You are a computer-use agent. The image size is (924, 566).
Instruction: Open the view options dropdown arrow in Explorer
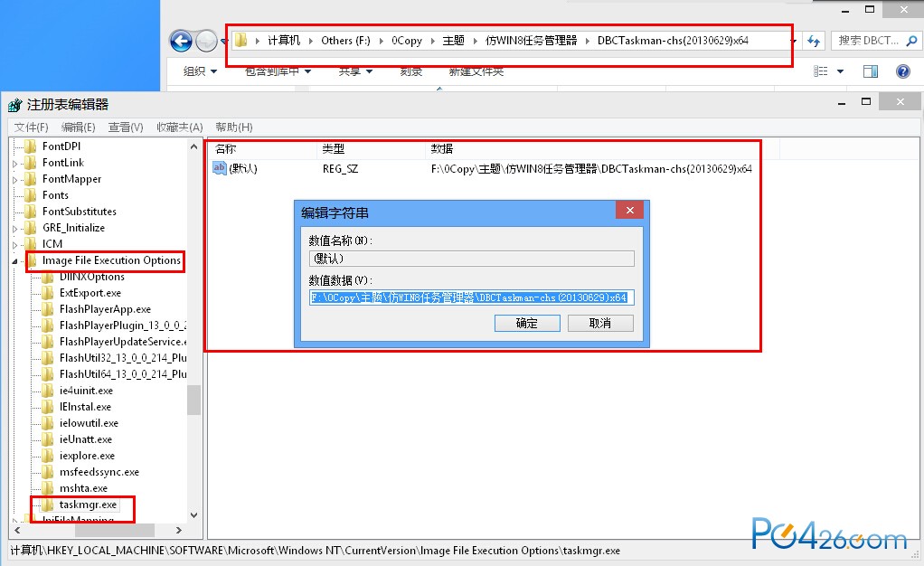coord(840,71)
